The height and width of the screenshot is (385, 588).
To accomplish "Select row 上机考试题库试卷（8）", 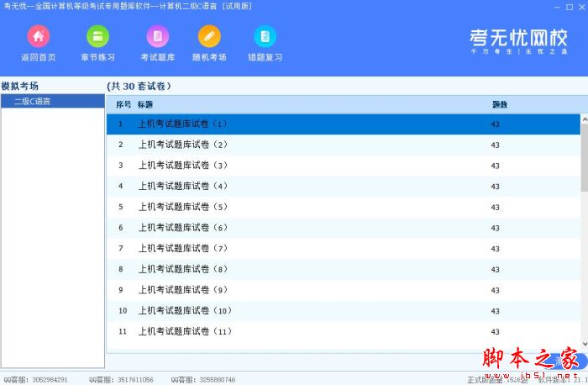I will (344, 270).
